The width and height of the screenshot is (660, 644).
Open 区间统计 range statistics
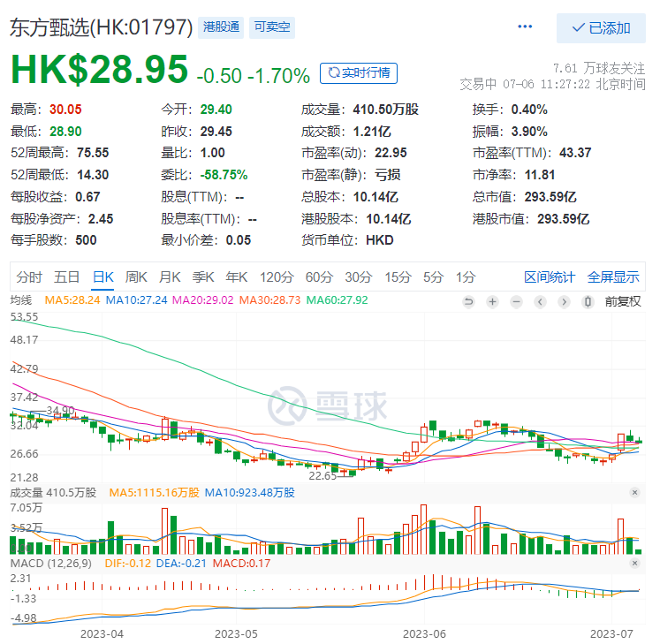click(x=550, y=277)
